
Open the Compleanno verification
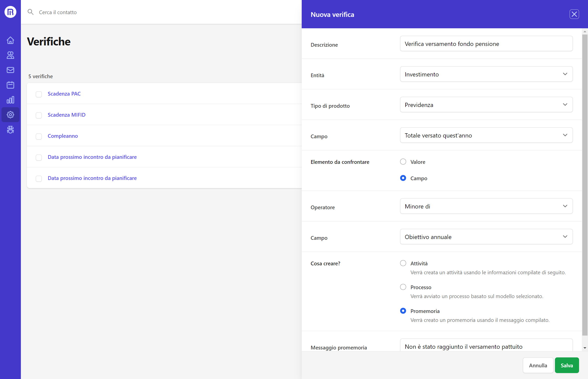(63, 136)
